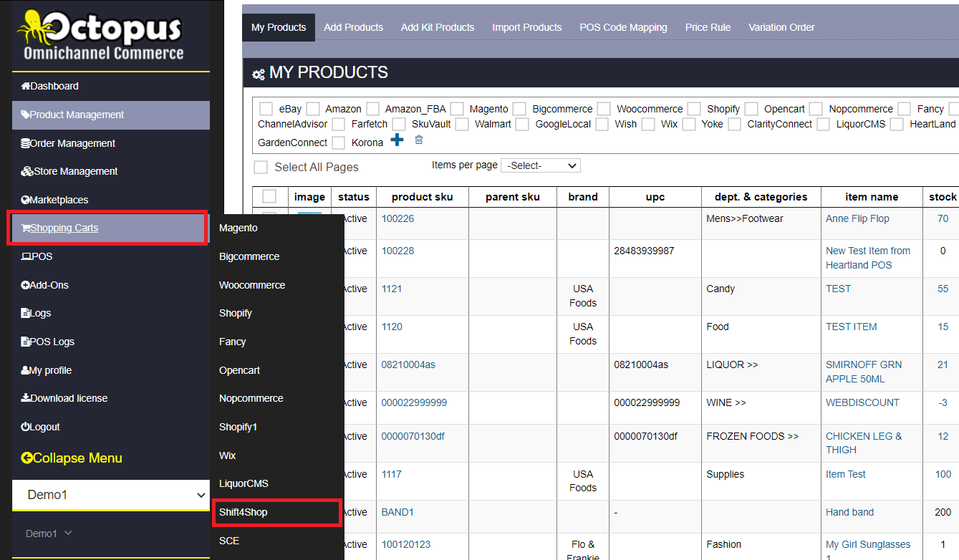Viewport: 959px width, 560px height.
Task: Open product SKU link 100226
Action: pyautogui.click(x=397, y=218)
